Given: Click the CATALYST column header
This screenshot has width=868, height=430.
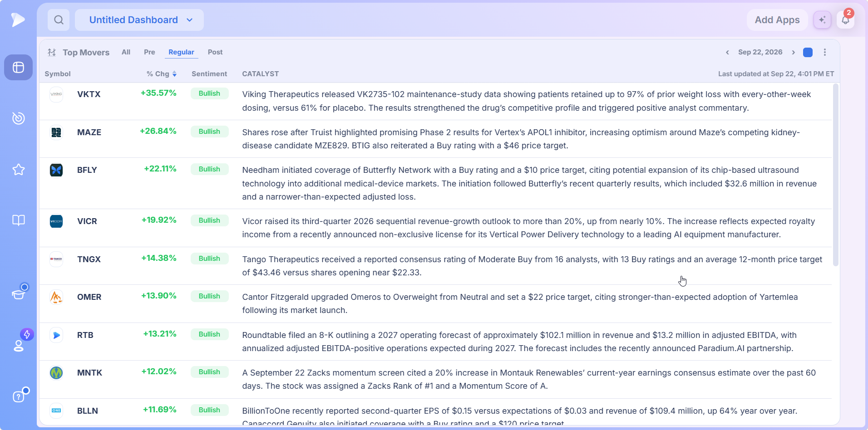Looking at the screenshot, I should pos(261,74).
